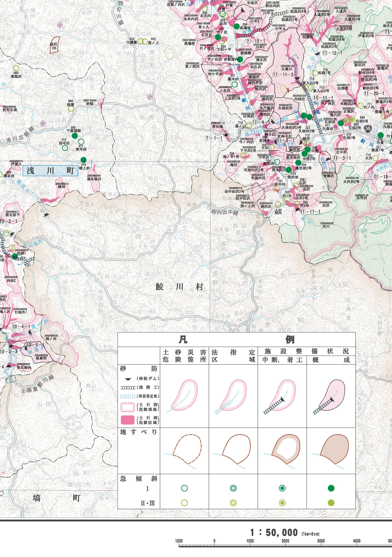Click the 土石流危険区域 dark pink swatch
This screenshot has width=392, height=557.
(x=128, y=420)
